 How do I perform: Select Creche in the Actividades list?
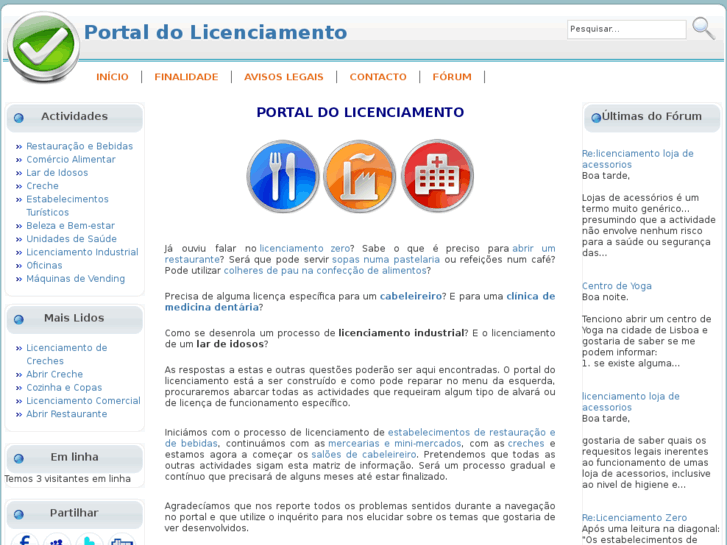(42, 186)
